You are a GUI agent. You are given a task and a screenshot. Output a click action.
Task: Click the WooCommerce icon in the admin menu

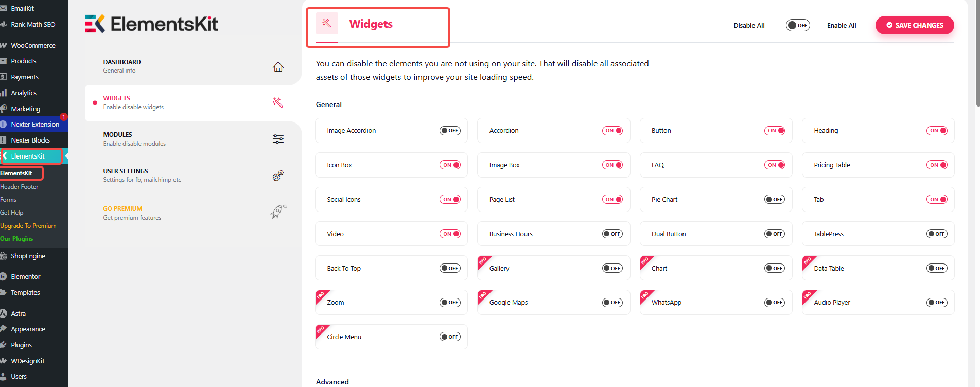[4, 45]
